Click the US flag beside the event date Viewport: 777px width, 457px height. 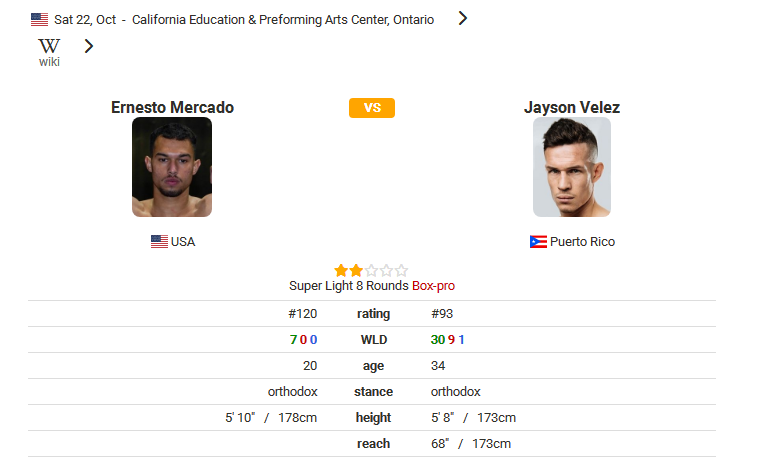pos(39,20)
